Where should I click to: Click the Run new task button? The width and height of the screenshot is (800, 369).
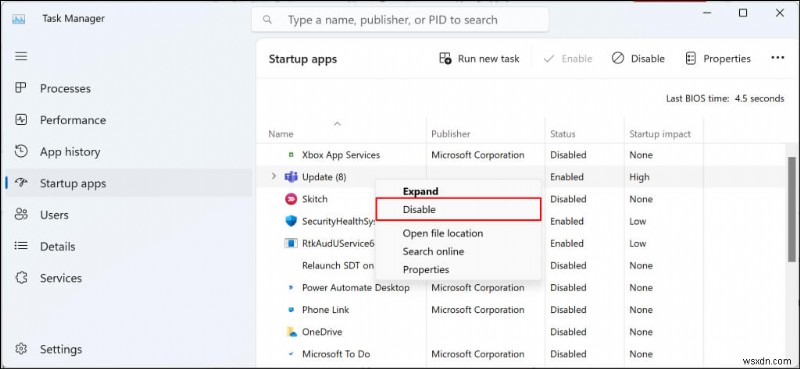(x=479, y=59)
